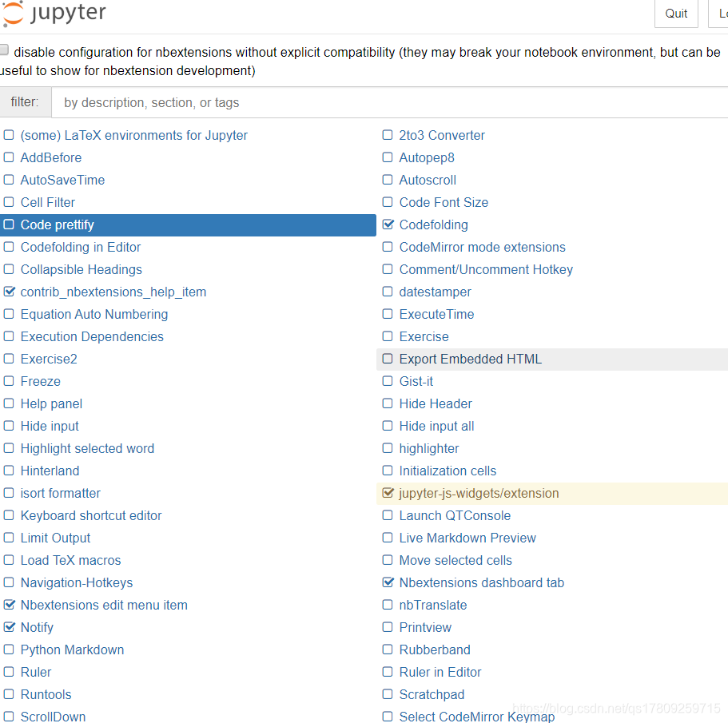Select the Move selected cells extension
This screenshot has height=723, width=728.
coord(455,560)
